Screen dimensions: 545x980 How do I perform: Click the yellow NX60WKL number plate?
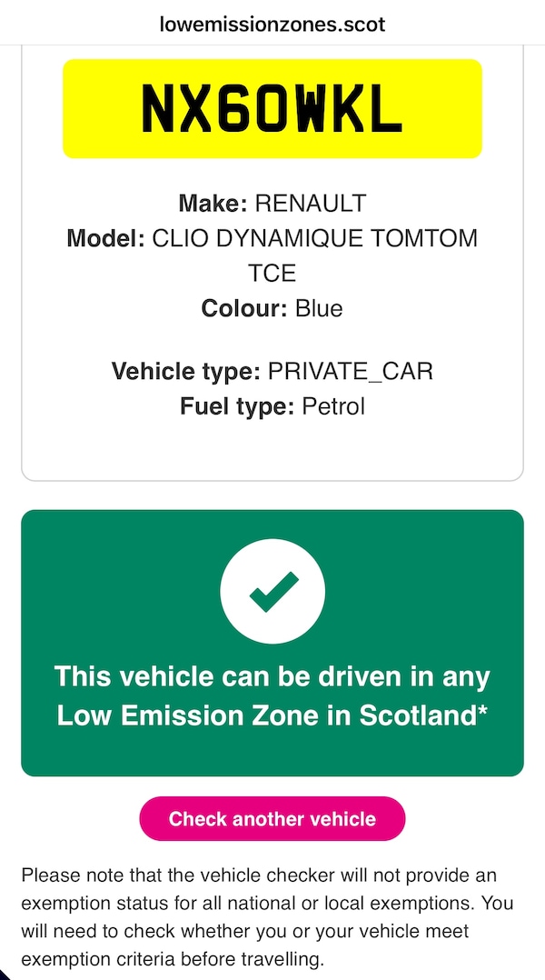(272, 109)
